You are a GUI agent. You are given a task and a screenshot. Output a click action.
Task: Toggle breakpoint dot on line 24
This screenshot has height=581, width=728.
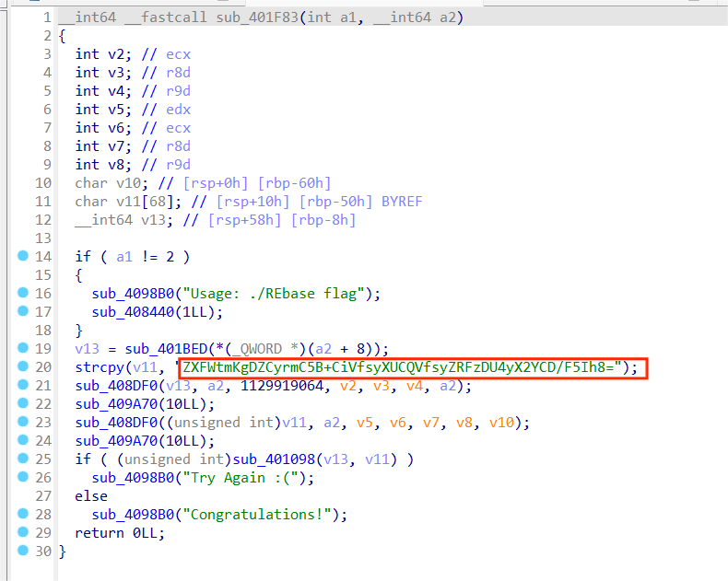click(23, 440)
